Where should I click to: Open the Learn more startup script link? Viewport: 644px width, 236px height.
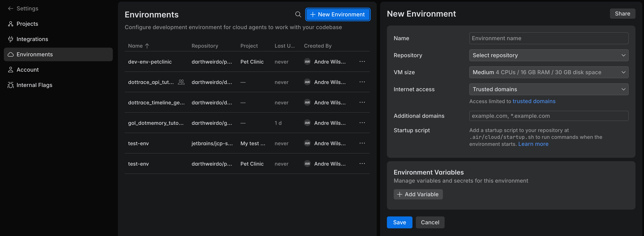point(533,144)
